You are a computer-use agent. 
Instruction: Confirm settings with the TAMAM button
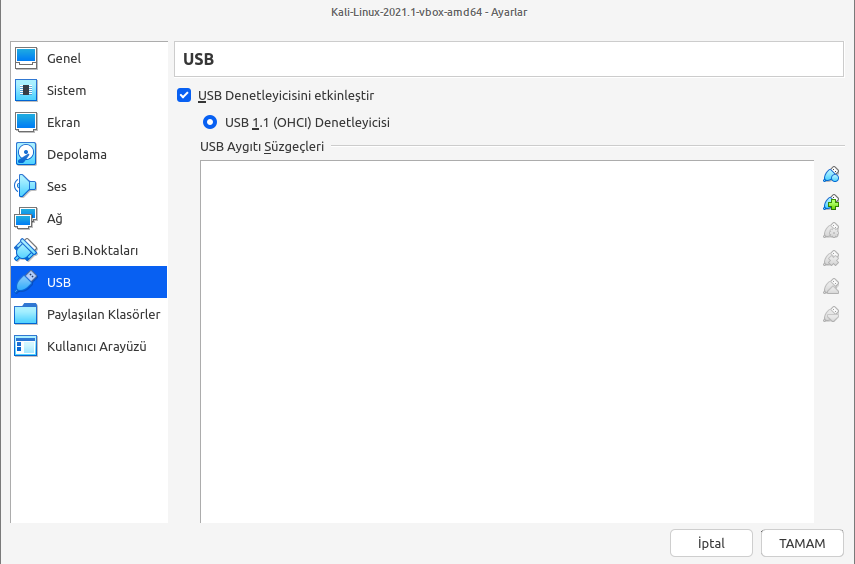[x=802, y=543]
